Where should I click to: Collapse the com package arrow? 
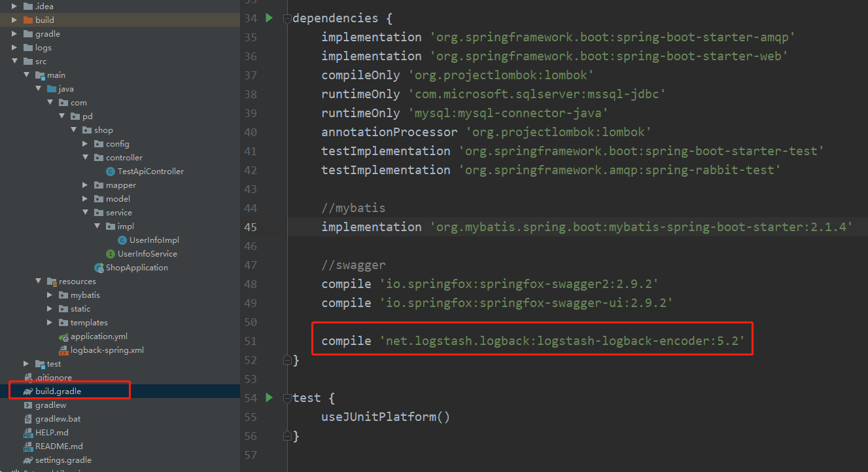pos(50,102)
